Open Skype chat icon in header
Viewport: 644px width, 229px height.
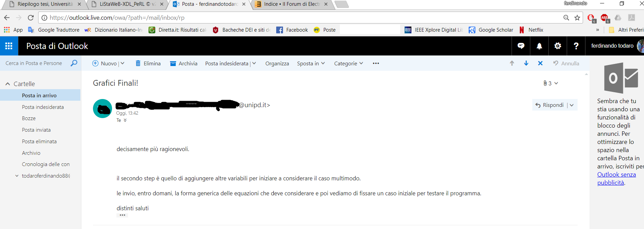521,46
